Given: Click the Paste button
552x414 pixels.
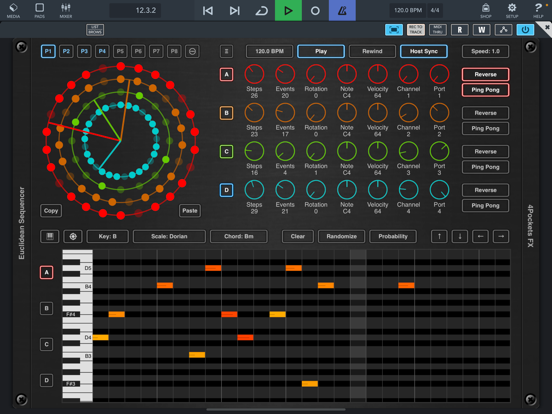Looking at the screenshot, I should [190, 211].
